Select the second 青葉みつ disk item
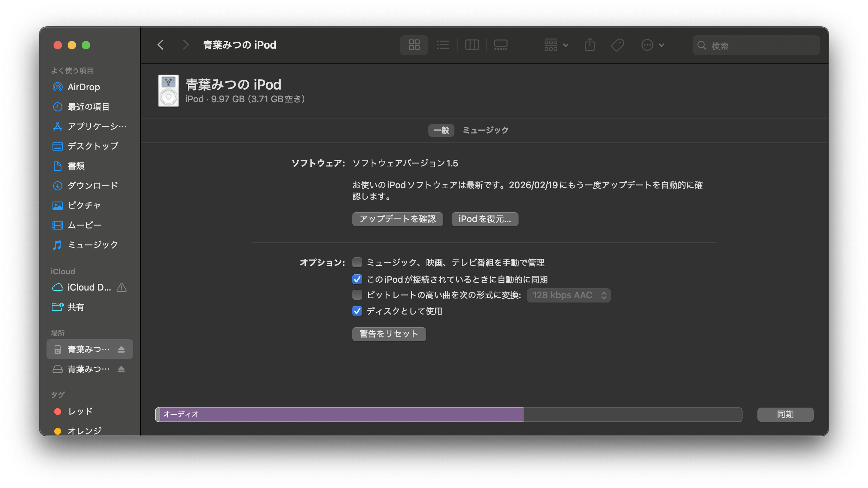The width and height of the screenshot is (868, 488). click(x=89, y=369)
